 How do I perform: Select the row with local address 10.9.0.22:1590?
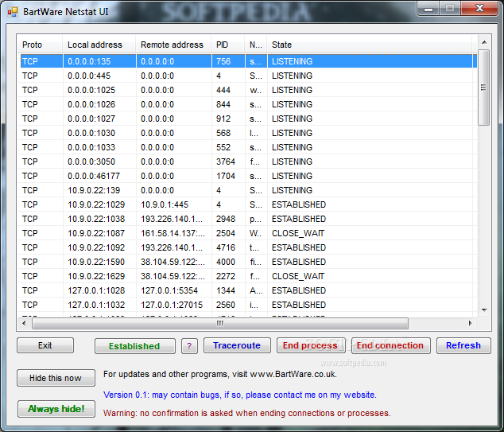tap(247, 262)
